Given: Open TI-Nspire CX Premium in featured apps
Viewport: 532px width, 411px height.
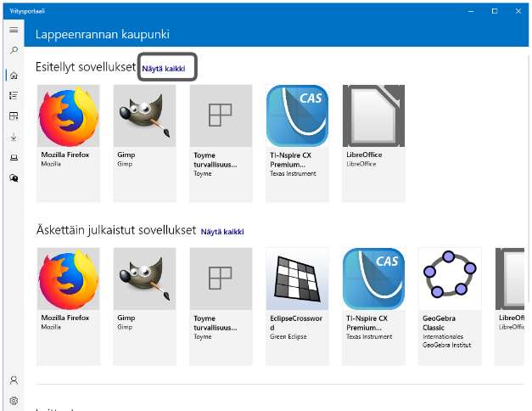Looking at the screenshot, I should [x=297, y=144].
